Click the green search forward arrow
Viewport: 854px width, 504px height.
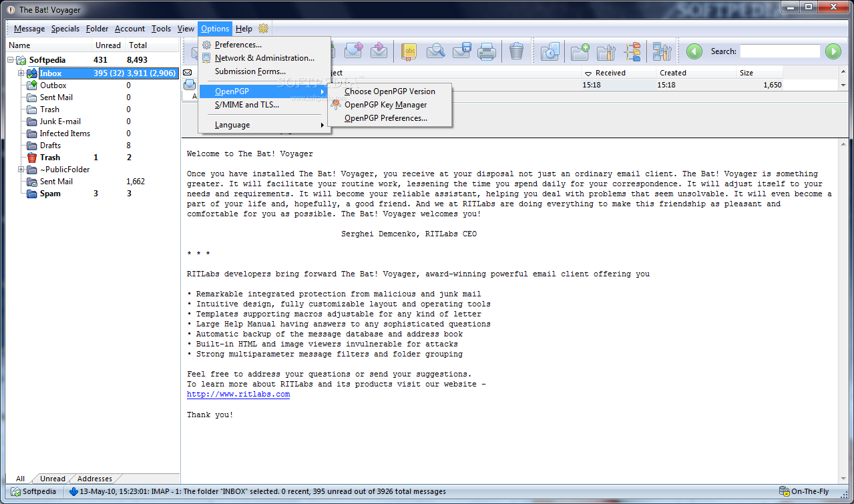click(x=833, y=51)
